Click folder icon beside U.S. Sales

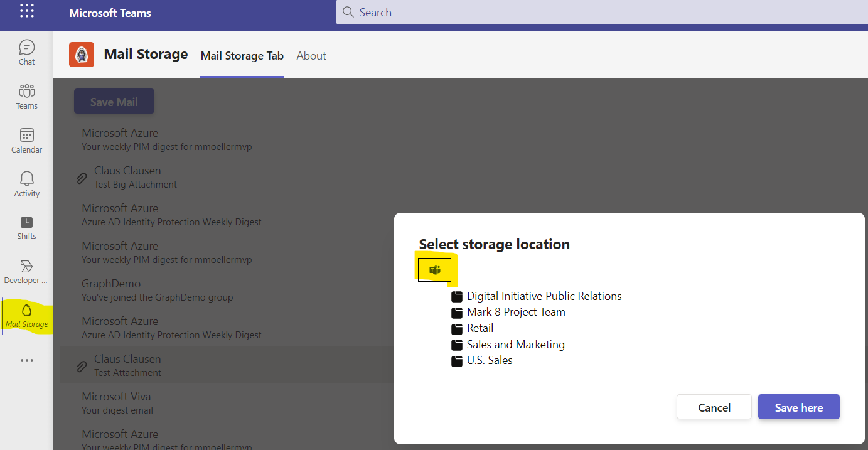pyautogui.click(x=457, y=361)
